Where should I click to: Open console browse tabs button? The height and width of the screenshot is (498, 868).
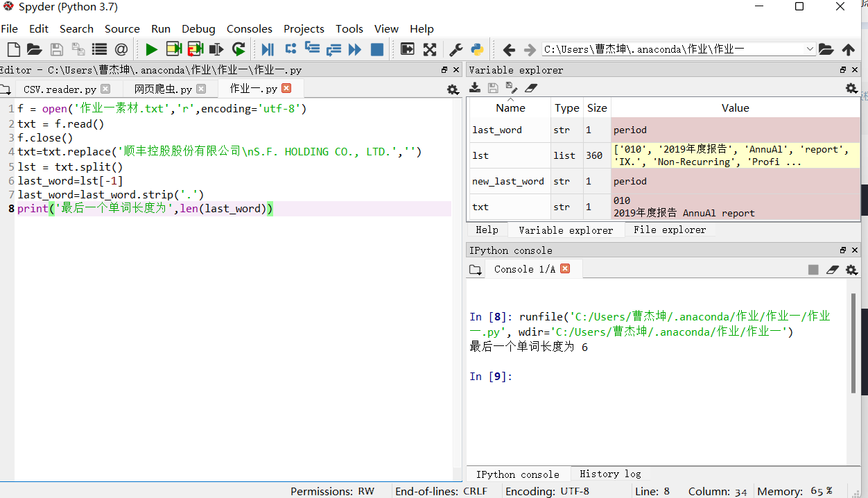pyautogui.click(x=476, y=270)
